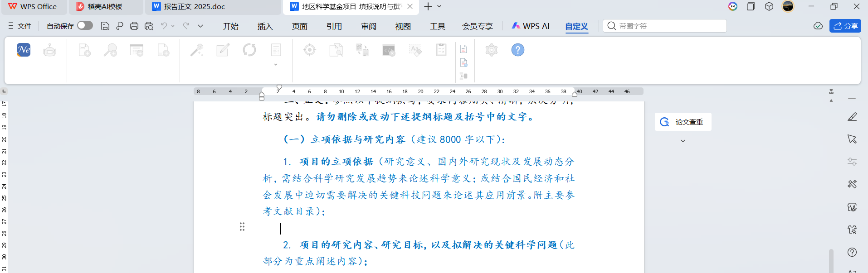This screenshot has width=868, height=273.
Task: Click the save icon in quick toolbar
Action: (x=105, y=26)
